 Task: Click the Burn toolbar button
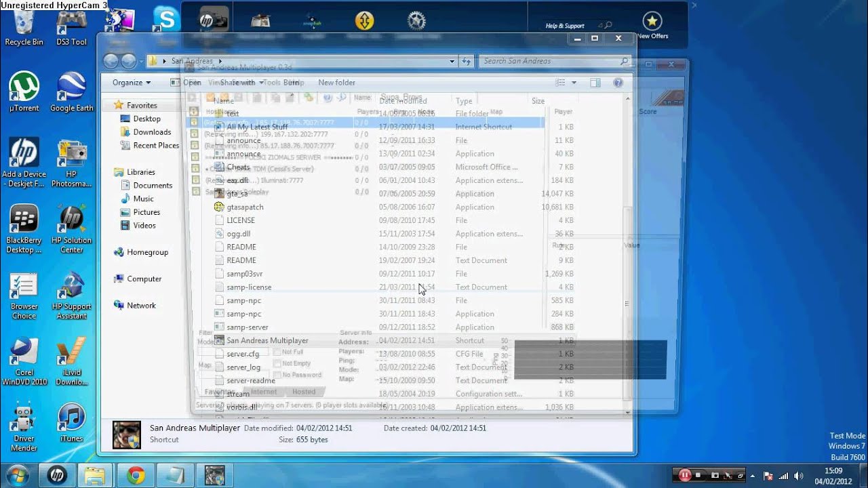tap(291, 83)
